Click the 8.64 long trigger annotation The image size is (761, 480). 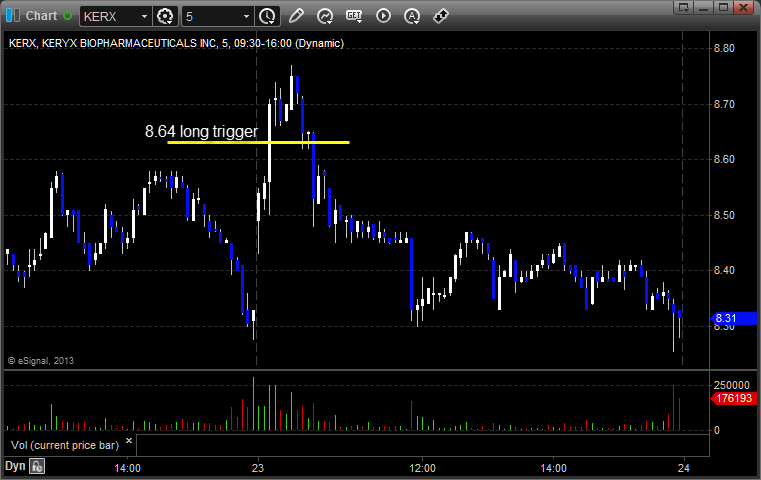click(x=201, y=131)
